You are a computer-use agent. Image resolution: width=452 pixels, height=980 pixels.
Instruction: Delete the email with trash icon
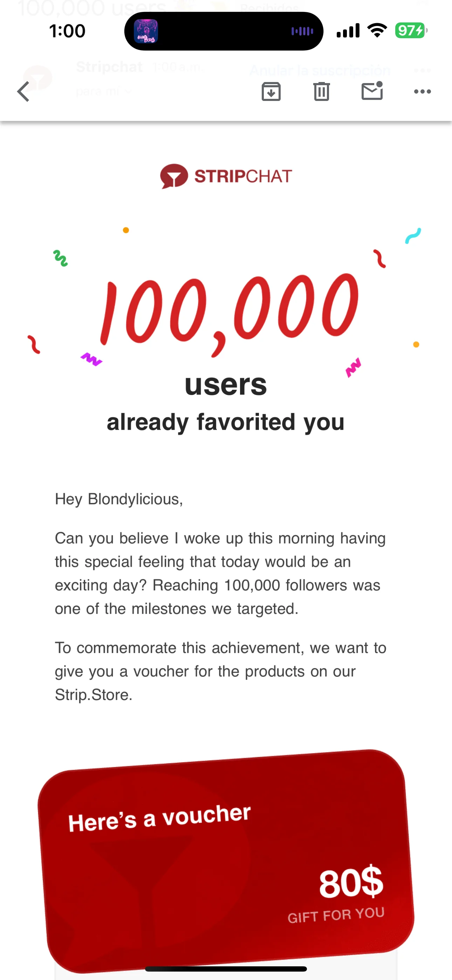click(x=322, y=92)
